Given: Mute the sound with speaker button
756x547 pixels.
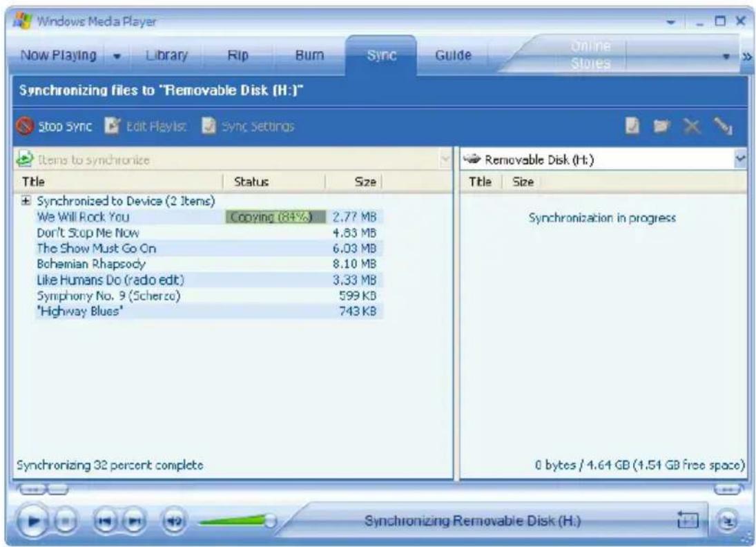Looking at the screenshot, I should 175,521.
